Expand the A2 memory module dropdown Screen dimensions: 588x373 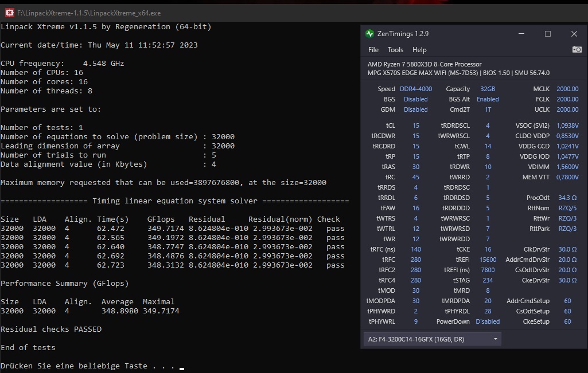[432, 339]
